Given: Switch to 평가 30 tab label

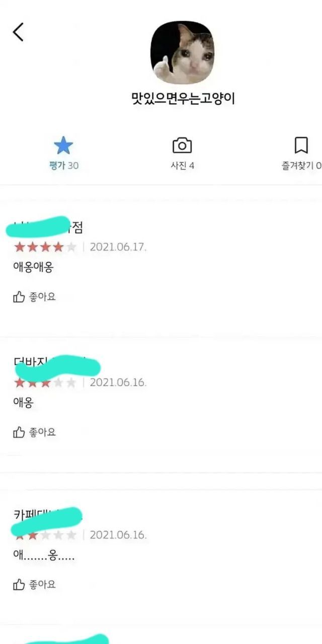Looking at the screenshot, I should [64, 166].
